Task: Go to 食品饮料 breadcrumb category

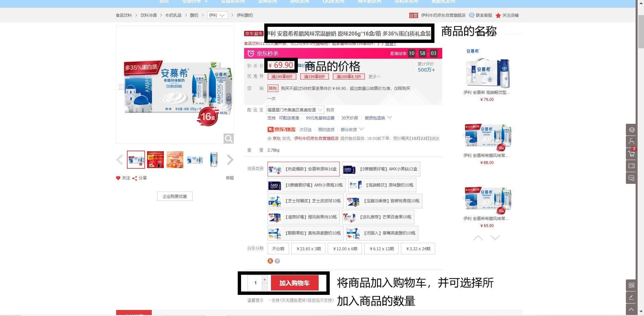Action: (124, 15)
